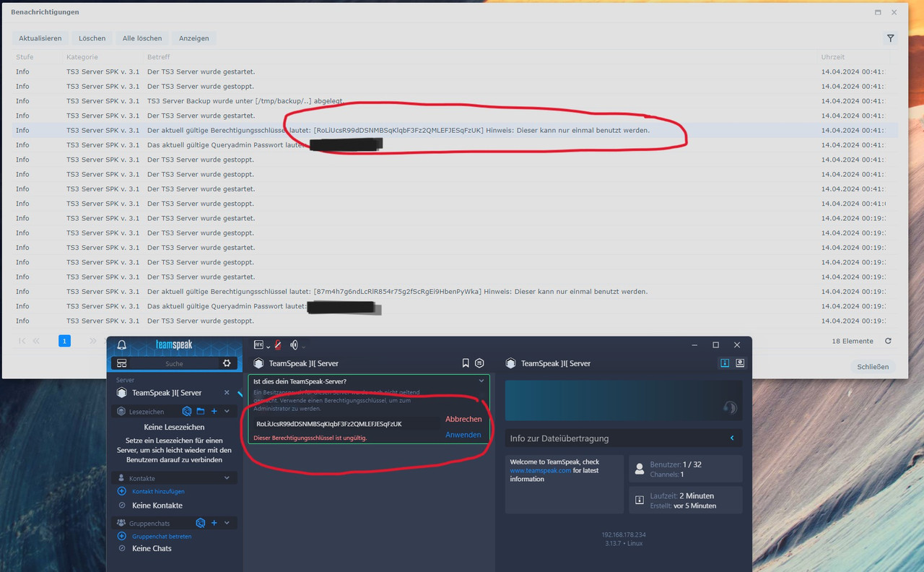Maximize the TeamSpeak window

[x=715, y=345]
